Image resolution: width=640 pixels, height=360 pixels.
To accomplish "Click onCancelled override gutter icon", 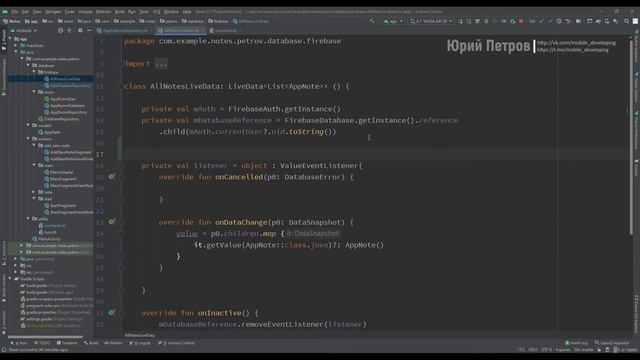I will [111, 177].
